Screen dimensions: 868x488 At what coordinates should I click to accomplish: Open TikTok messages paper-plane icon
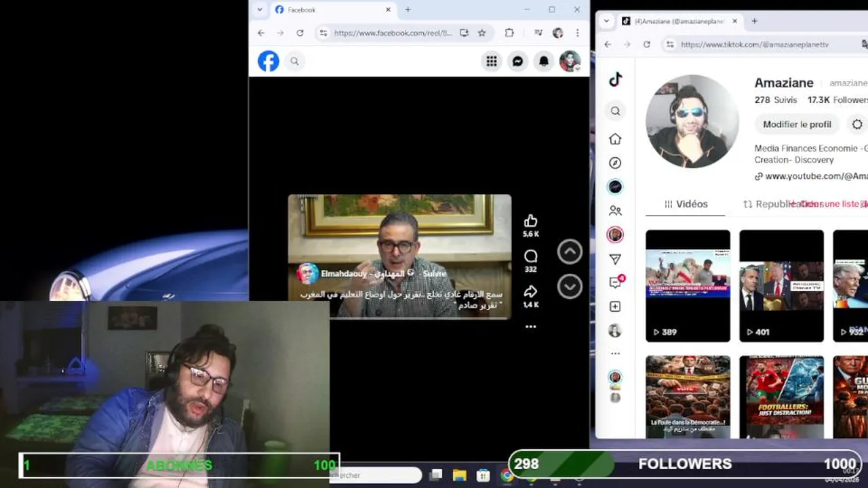tap(615, 259)
